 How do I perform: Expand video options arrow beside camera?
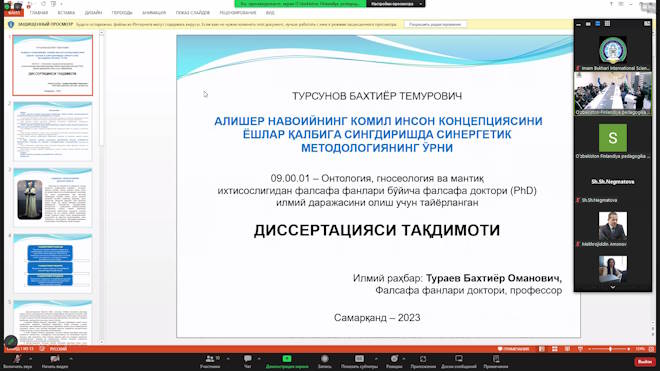pos(71,358)
